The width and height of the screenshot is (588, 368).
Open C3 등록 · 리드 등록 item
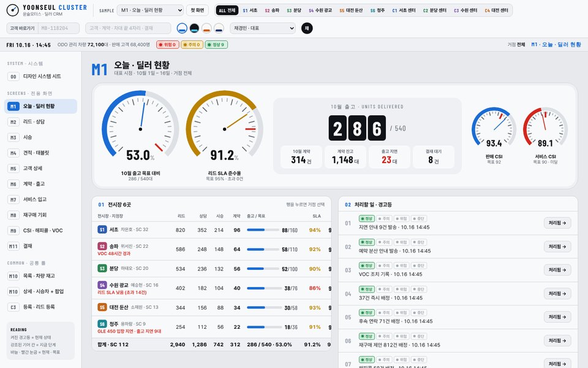pos(40,307)
